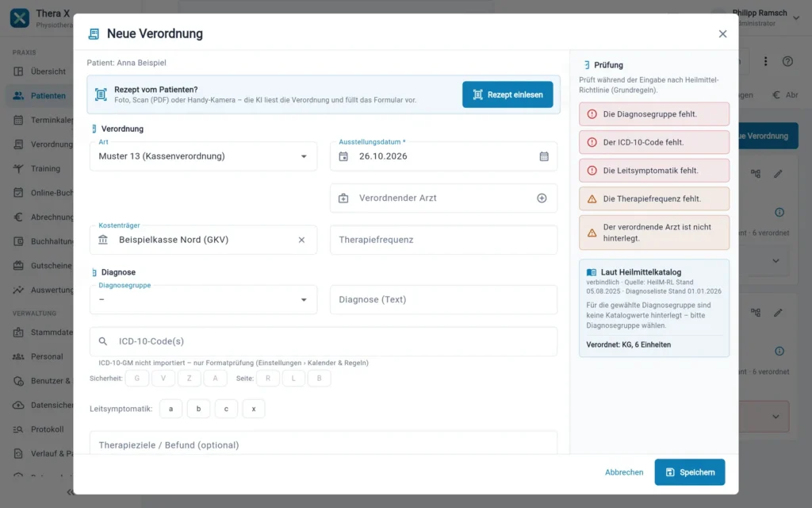Open the date picker calendar icon
This screenshot has width=812, height=508.
tap(544, 156)
